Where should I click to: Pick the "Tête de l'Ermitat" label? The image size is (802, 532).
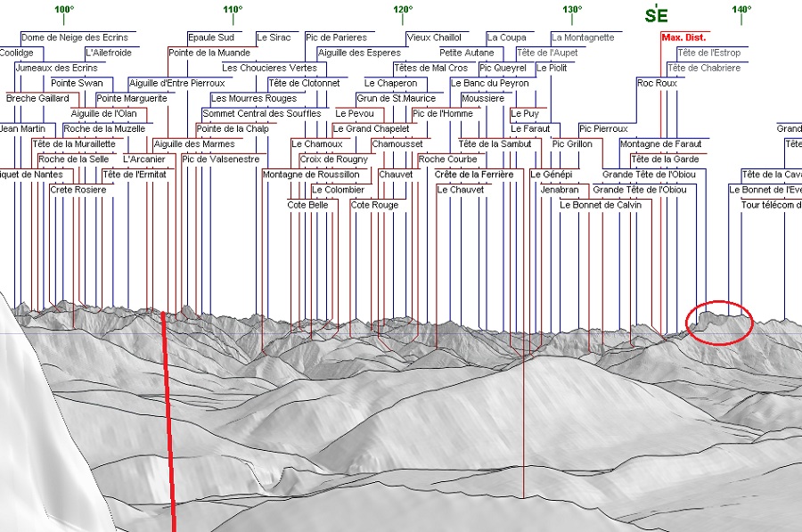(135, 175)
